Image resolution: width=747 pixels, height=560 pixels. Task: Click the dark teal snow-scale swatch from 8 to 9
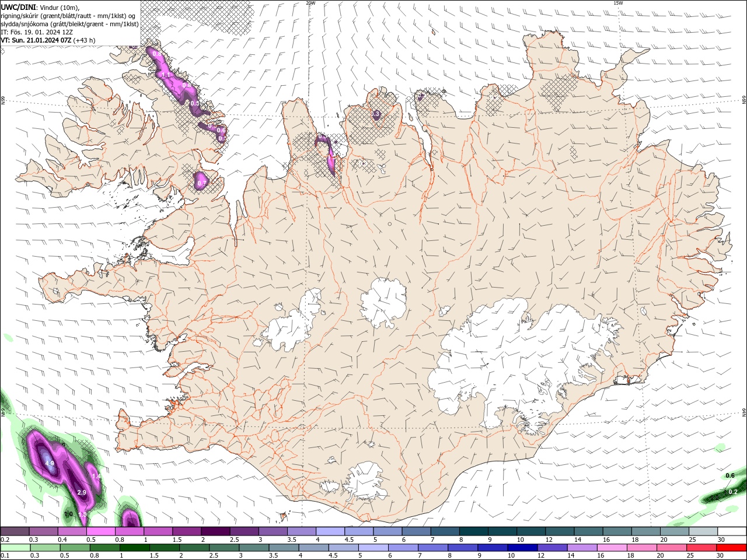[x=474, y=531]
